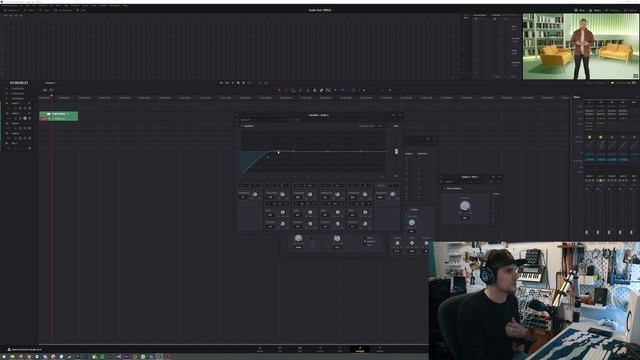Toggle the Meters panel button at top right

[x=595, y=10]
